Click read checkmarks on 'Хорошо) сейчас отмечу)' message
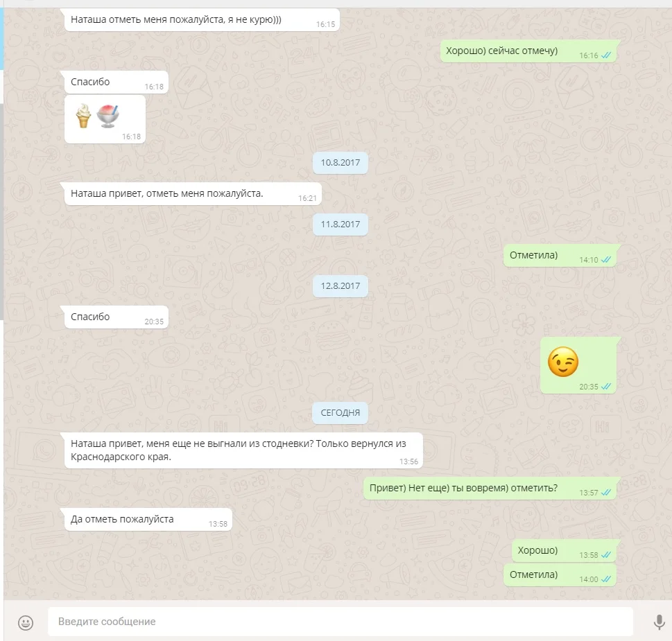Screen dimensions: 672x641 606,55
